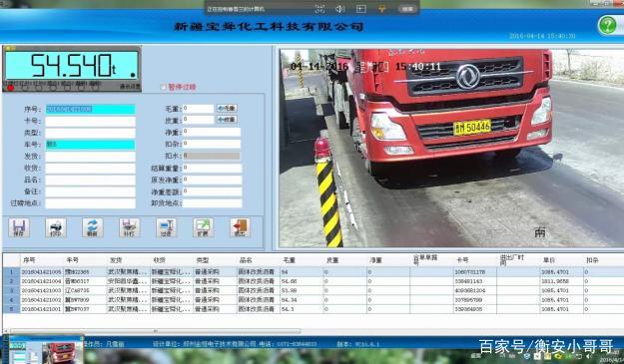Click the 卡号 card number input field
624x364 pixels.
[x=90, y=122]
